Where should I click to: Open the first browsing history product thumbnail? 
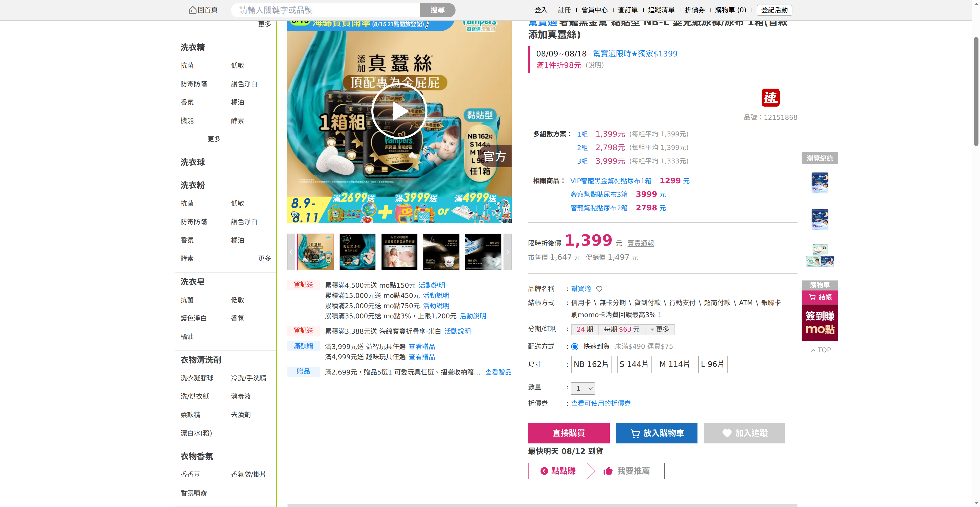coord(820,183)
